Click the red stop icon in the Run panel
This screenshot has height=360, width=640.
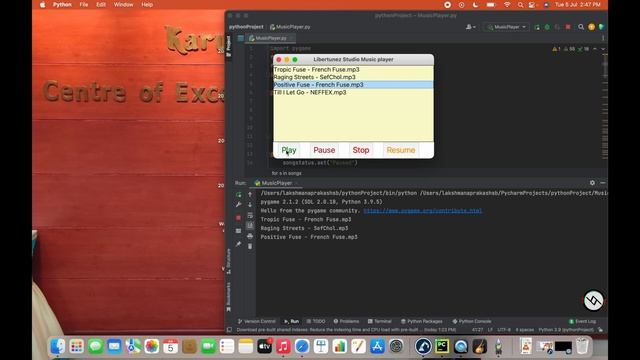pyautogui.click(x=238, y=218)
